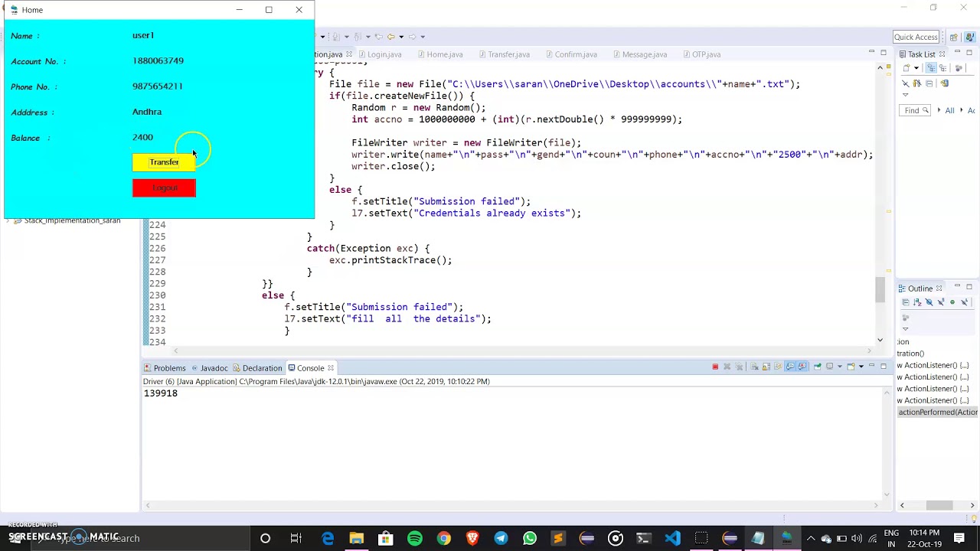Remove all terminated launches icon
The height and width of the screenshot is (551, 980).
click(739, 367)
